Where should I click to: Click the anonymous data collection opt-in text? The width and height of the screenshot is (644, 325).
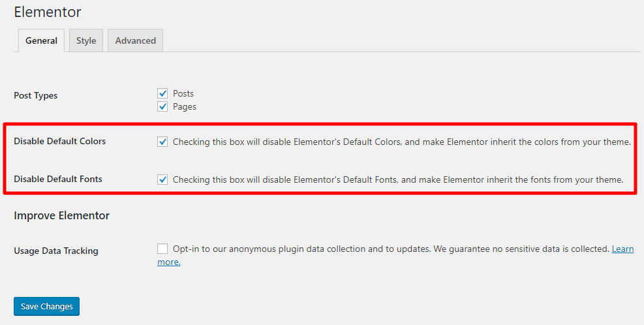coord(391,249)
